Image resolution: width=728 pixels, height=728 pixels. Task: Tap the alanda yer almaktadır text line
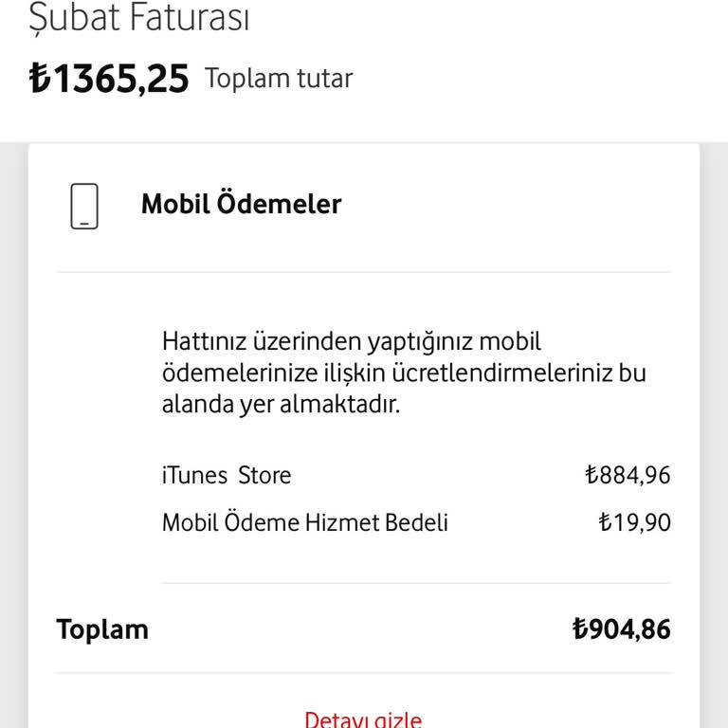point(282,405)
